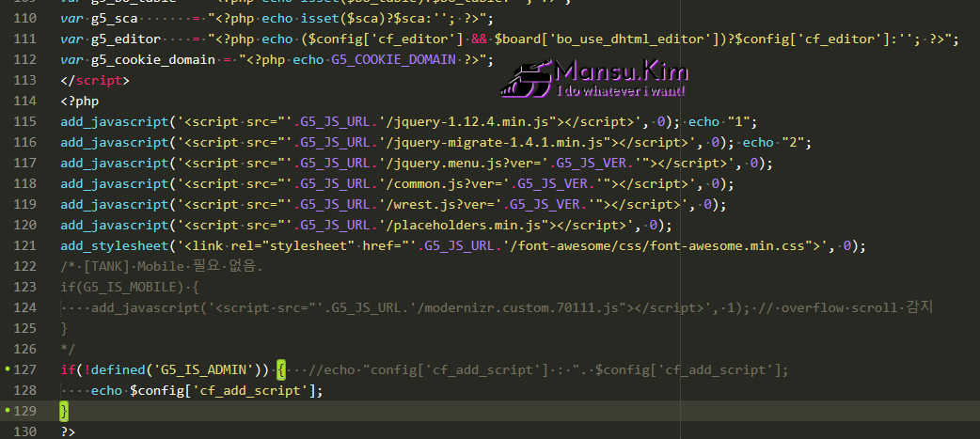The width and height of the screenshot is (980, 439).
Task: Click the 'add_stylesheet' function name
Action: tap(115, 245)
